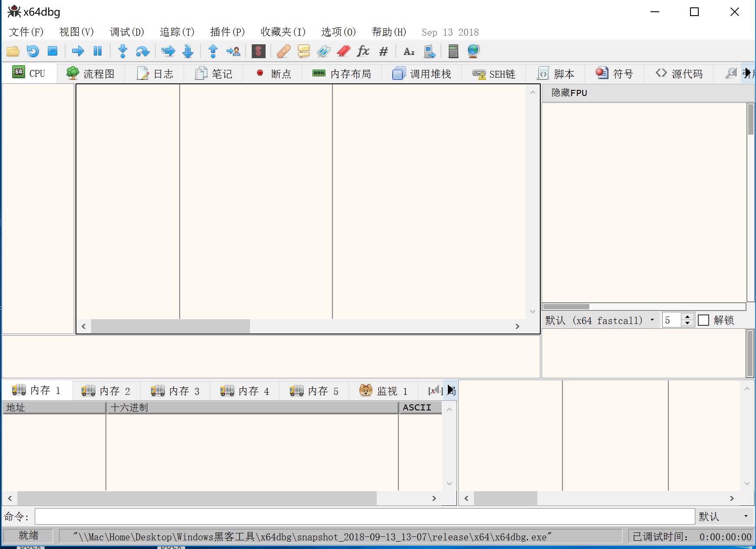Screen dimensions: 756x549
Task: Open the 调试(D) menu
Action: point(127,32)
